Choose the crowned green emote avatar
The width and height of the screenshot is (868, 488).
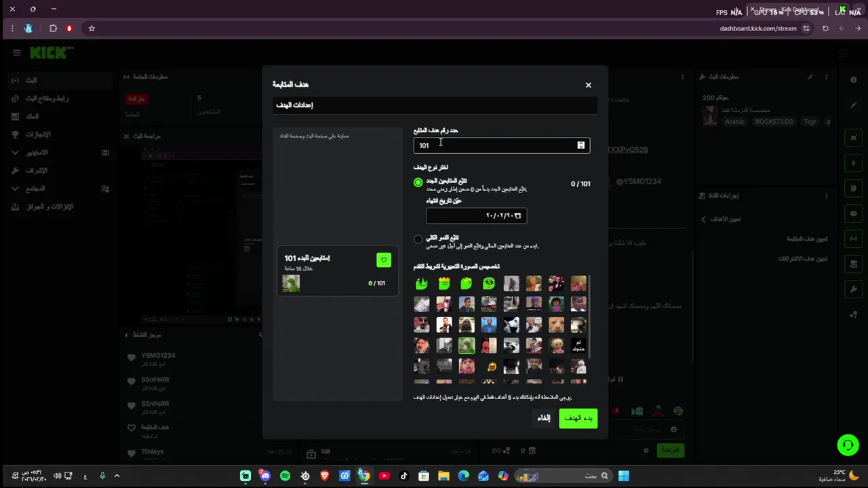[444, 283]
